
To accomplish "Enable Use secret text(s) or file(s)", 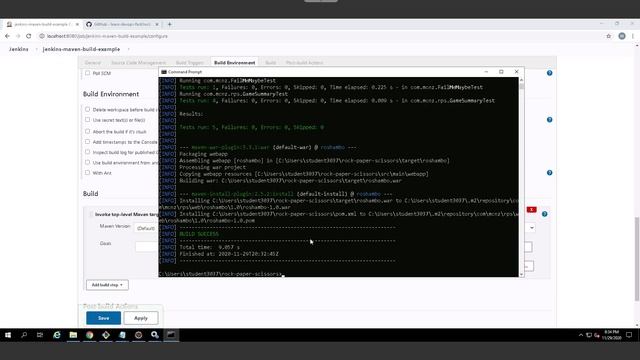I will (x=87, y=120).
